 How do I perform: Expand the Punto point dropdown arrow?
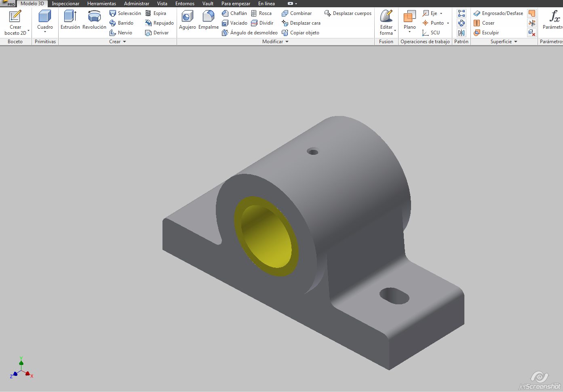coord(448,23)
